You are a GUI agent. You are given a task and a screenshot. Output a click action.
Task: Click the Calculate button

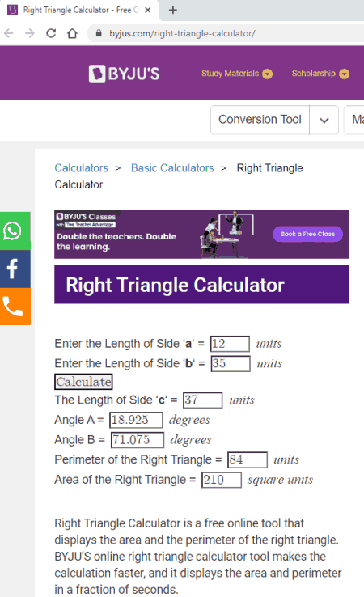click(83, 382)
